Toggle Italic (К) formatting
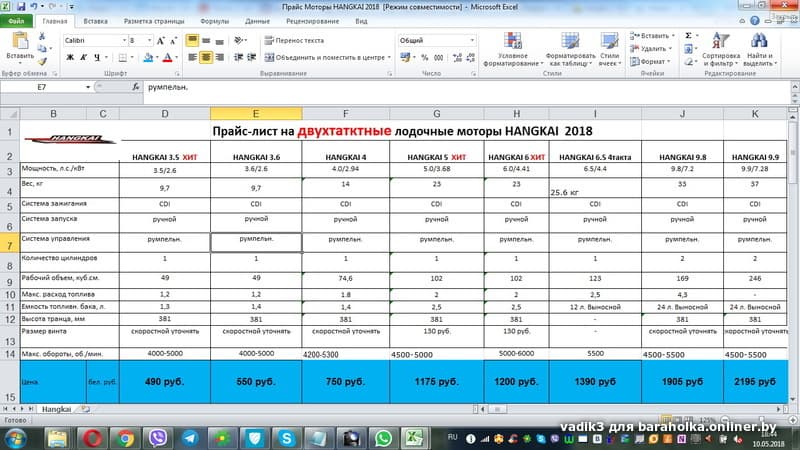Viewport: 800px width, 450px height. coord(83,57)
